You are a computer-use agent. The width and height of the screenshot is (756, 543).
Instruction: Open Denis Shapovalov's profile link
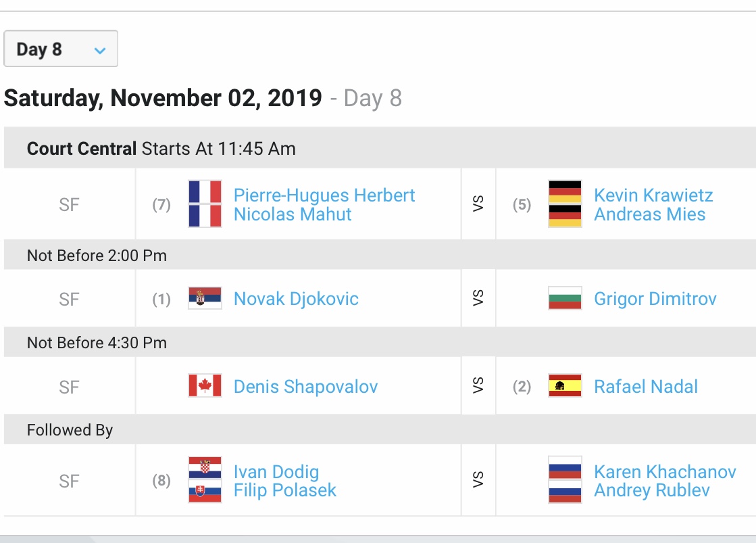[305, 387]
